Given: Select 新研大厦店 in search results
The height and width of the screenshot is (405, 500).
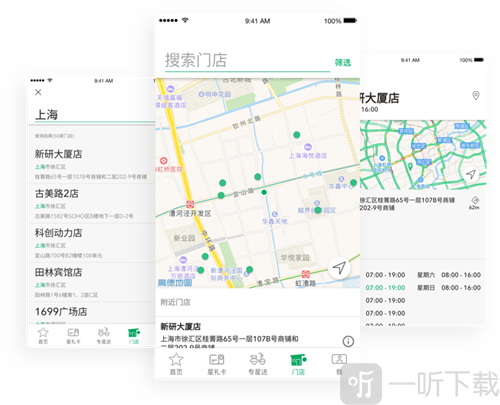Looking at the screenshot, I should click(x=91, y=164).
